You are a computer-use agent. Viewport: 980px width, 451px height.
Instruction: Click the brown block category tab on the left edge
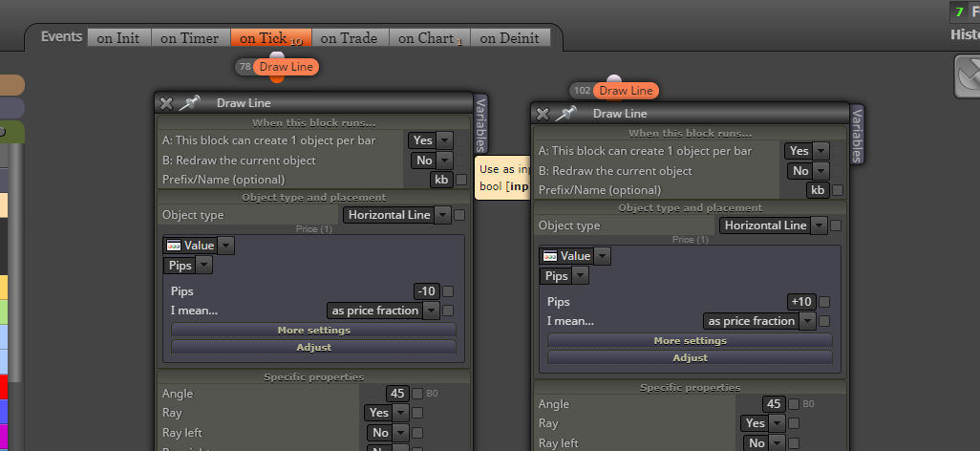pyautogui.click(x=11, y=85)
